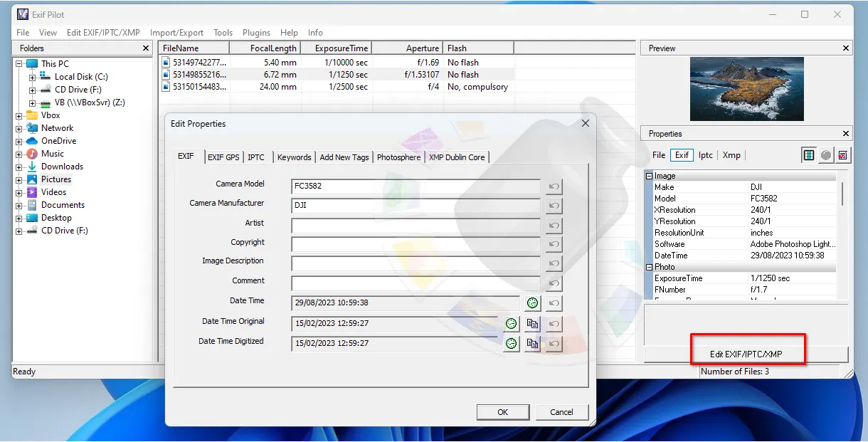Open the Plugins menu

[x=256, y=33]
